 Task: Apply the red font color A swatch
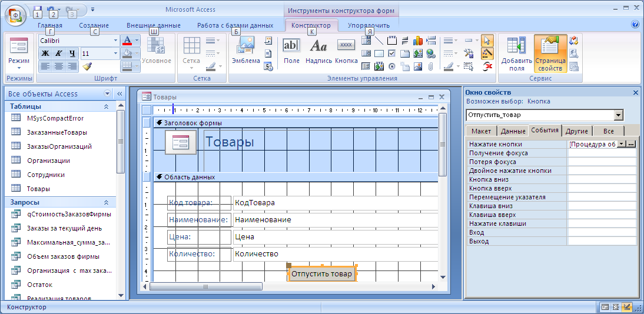click(127, 41)
